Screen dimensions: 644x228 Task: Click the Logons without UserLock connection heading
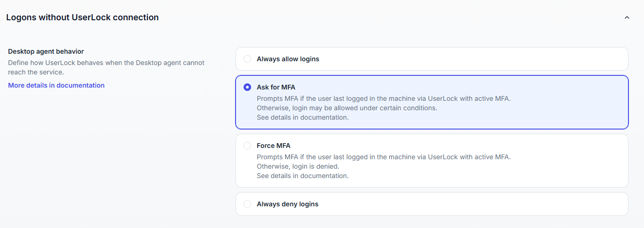(x=82, y=17)
